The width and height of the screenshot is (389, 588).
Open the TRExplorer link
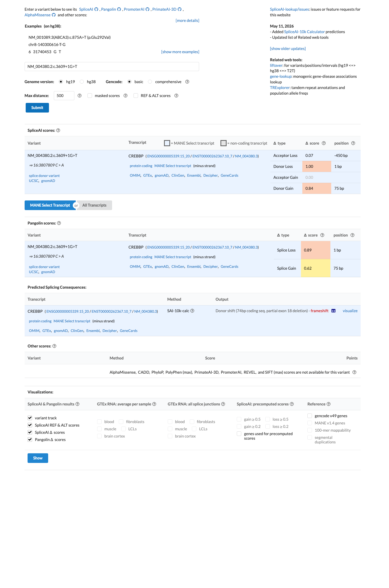click(280, 88)
